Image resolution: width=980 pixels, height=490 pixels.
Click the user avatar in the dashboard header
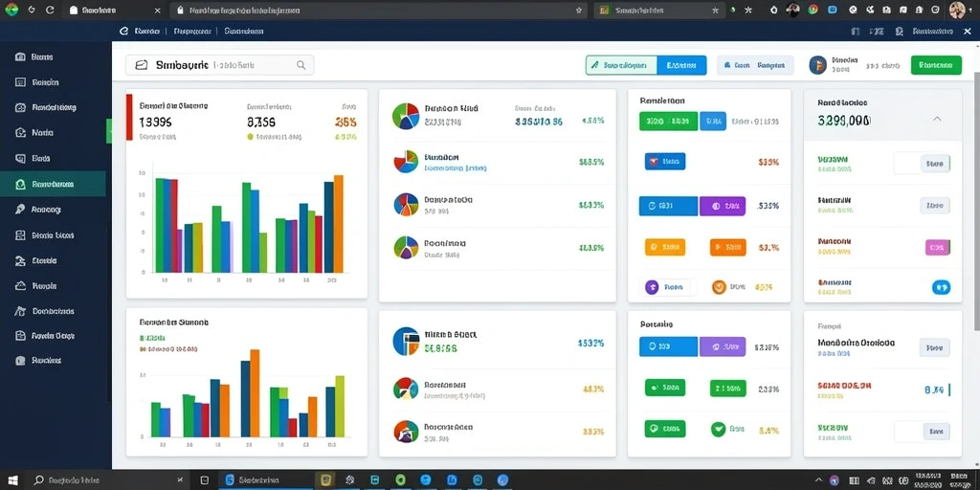(817, 64)
